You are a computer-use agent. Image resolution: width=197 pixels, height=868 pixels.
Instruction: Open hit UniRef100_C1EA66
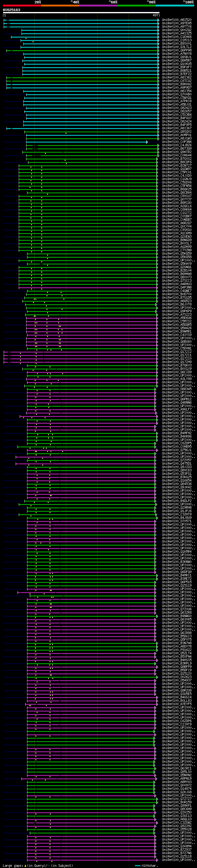point(177,37)
